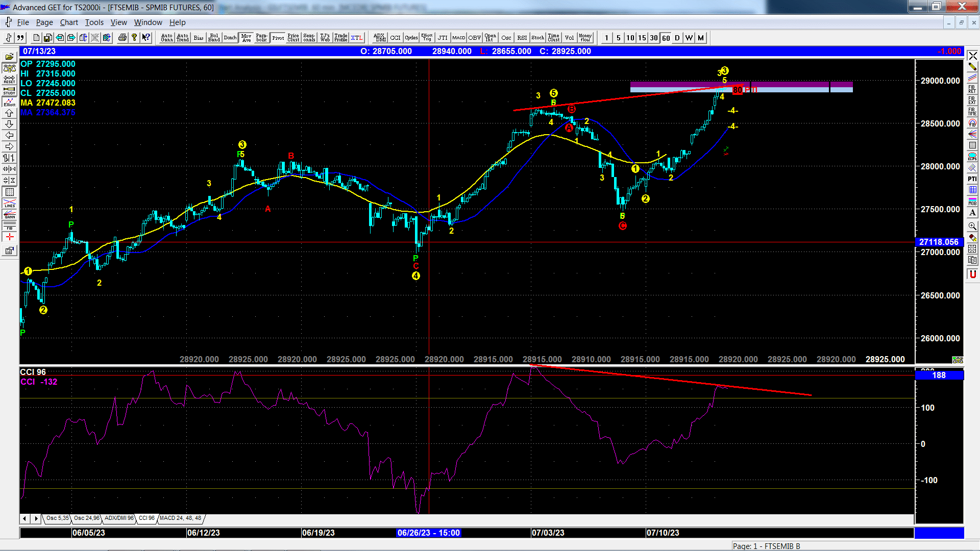Toggle the Donchian channel study
This screenshot has height=551, width=980.
tap(230, 38)
